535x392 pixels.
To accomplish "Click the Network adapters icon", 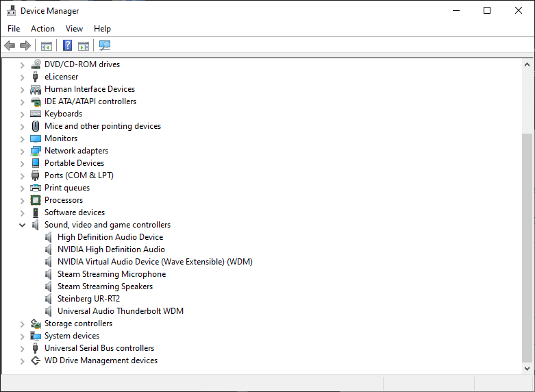I will [x=36, y=151].
